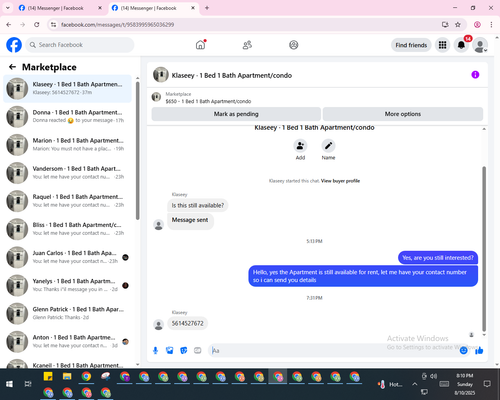Open the install app icon in address bar
The image size is (500, 400).
pyautogui.click(x=445, y=24)
